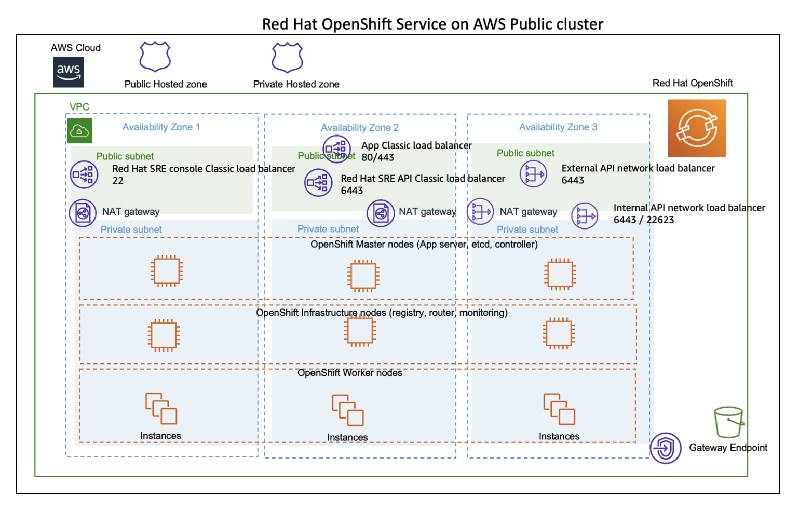This screenshot has width=812, height=512.
Task: Select Red Hat SRE console load balancer icon
Action: point(84,174)
